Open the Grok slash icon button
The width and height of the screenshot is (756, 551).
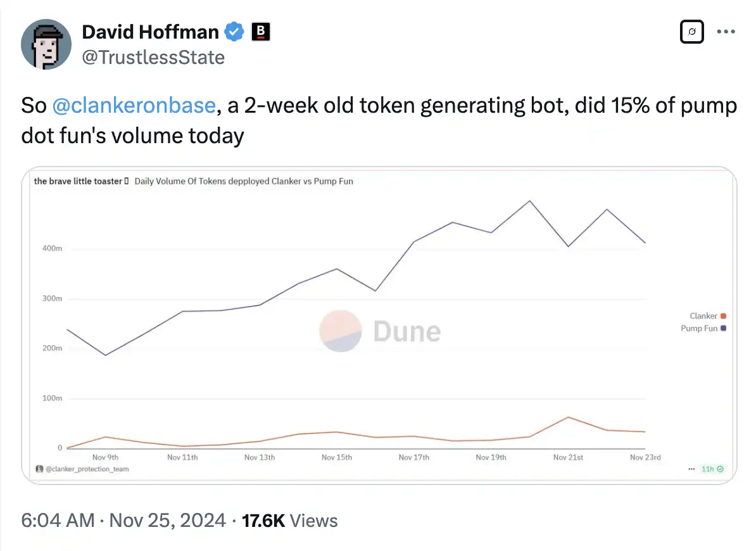point(692,32)
